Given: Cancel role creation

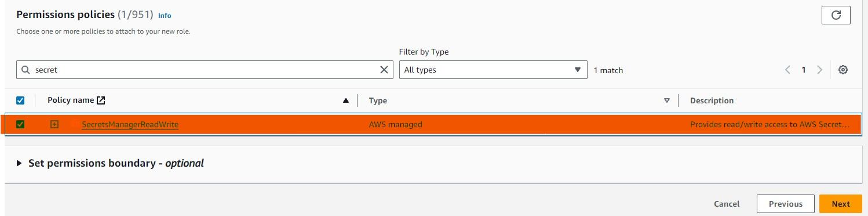Looking at the screenshot, I should click(x=727, y=204).
